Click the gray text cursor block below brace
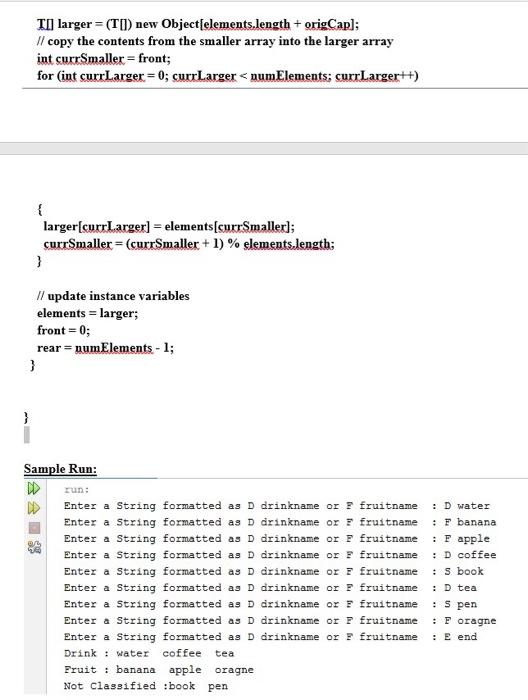This screenshot has height=700, width=528. (x=27, y=435)
